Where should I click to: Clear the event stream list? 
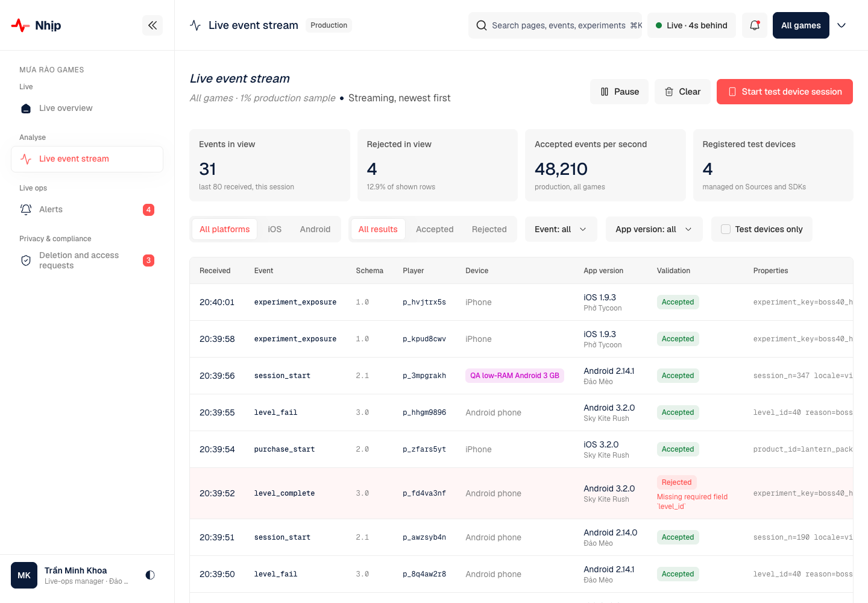(682, 92)
